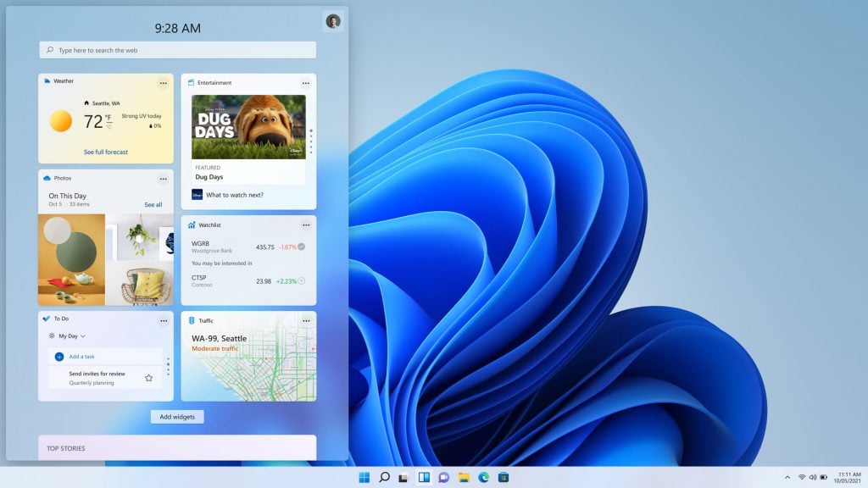Screen dimensions: 868x488
Task: Open the Traffic widget ellipsis options
Action: (x=306, y=321)
